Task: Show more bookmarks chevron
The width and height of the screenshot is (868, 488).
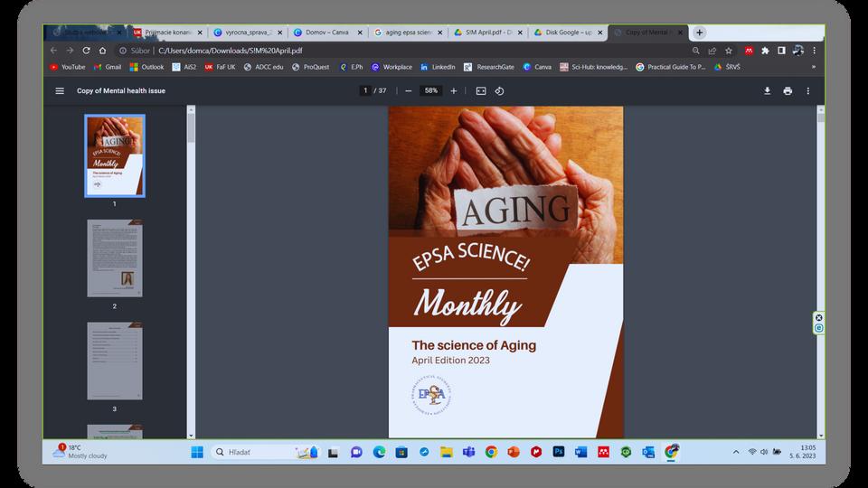Action: [x=814, y=67]
